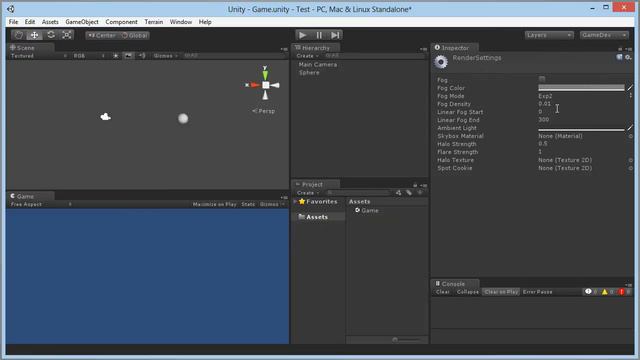Open Game view Gizmos dropdown

pos(272,204)
